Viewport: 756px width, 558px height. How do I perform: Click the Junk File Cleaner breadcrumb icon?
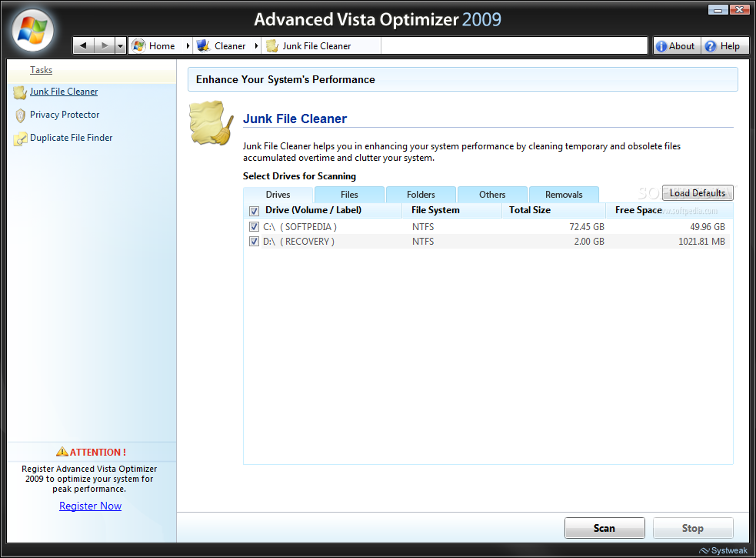[x=272, y=46]
